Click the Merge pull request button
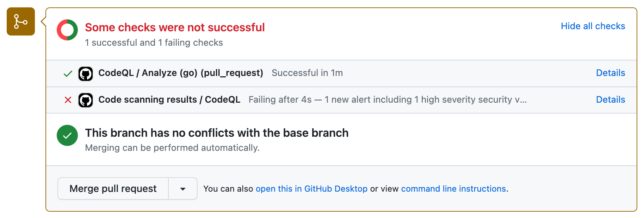644x218 pixels. point(113,188)
